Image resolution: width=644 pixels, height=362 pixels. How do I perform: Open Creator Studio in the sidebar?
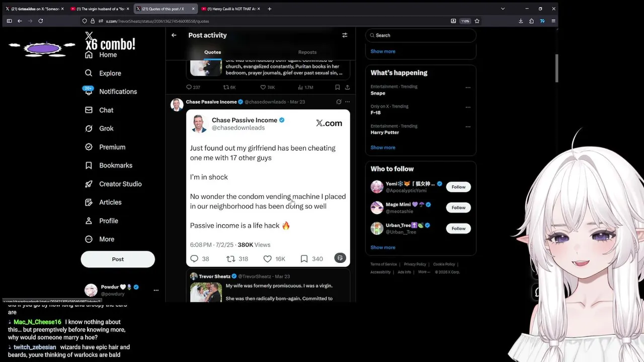tap(113, 184)
